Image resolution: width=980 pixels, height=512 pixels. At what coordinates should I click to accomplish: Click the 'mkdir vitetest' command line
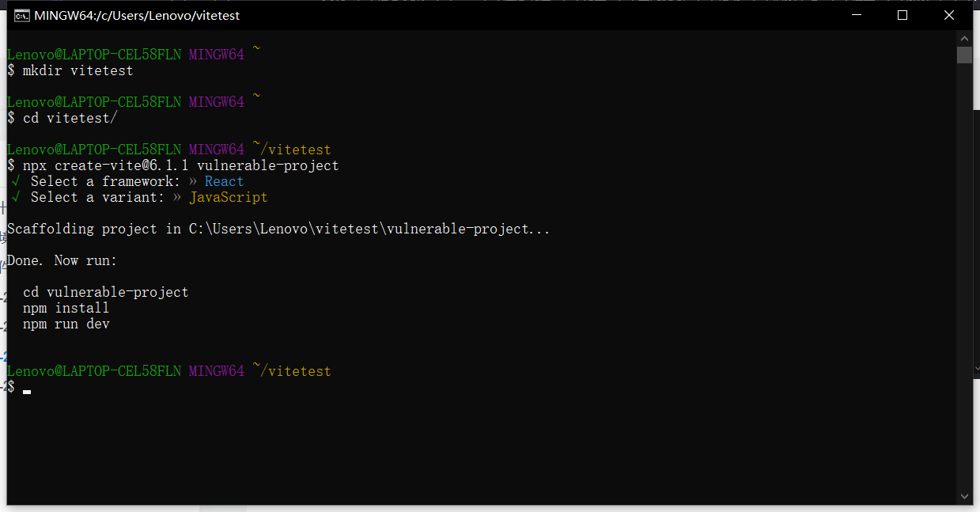[x=70, y=70]
